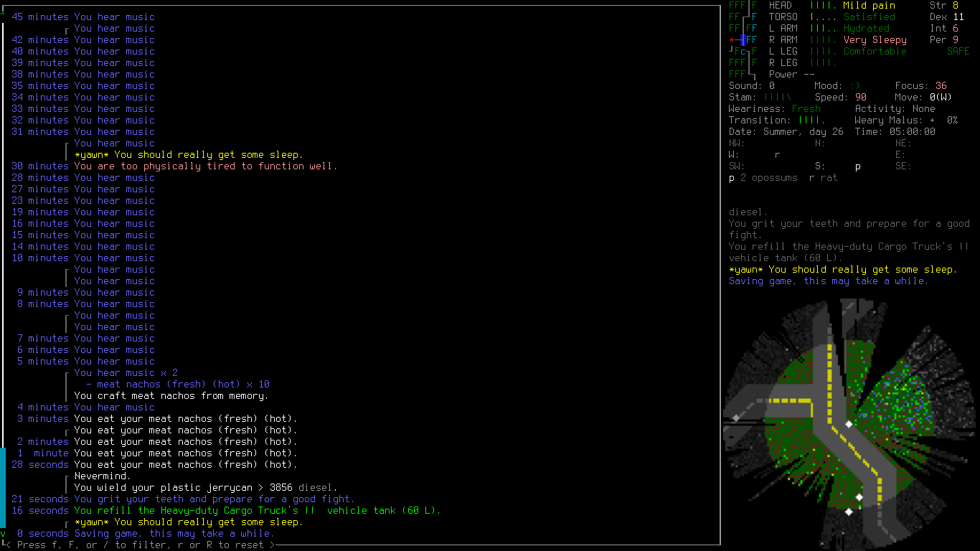Image resolution: width=980 pixels, height=551 pixels.
Task: Click the Very Sleepy status label
Action: (875, 39)
